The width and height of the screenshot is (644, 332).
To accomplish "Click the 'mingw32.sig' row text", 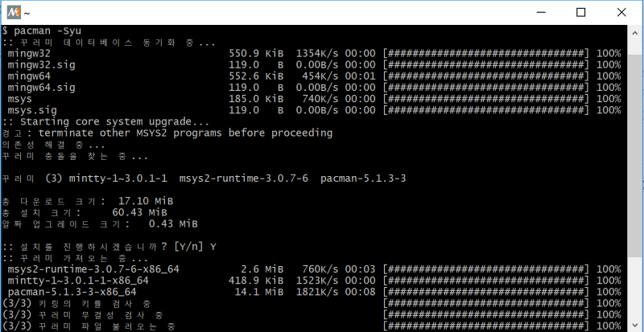I will [42, 65].
